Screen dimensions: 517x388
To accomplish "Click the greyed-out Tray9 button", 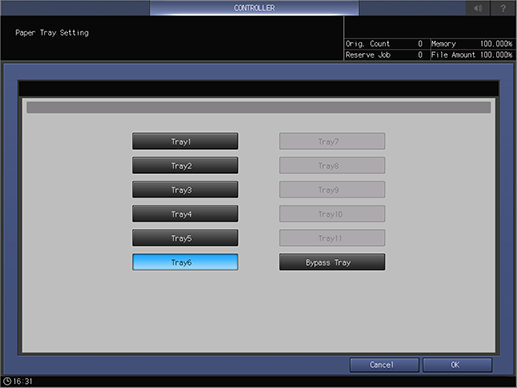I will click(332, 190).
